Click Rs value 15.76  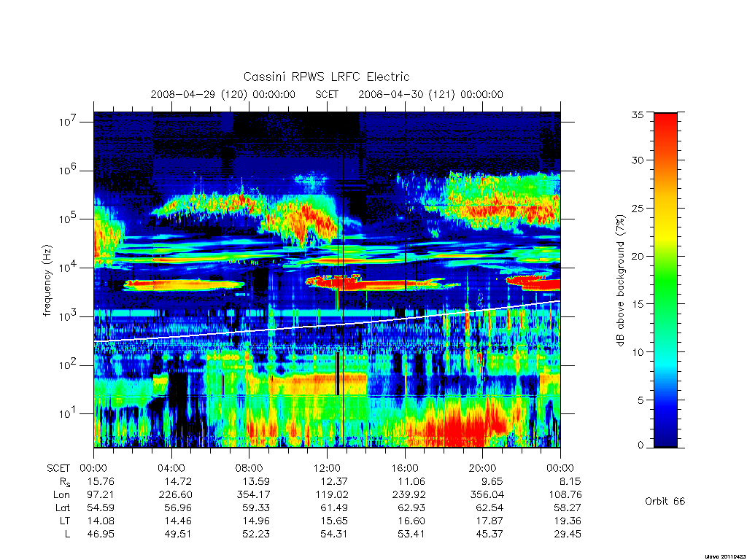[101, 481]
